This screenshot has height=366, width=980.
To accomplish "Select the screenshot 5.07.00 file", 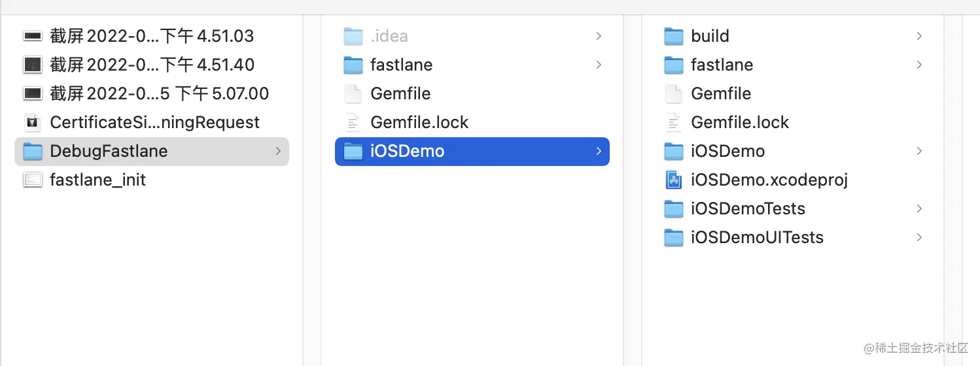I will click(159, 93).
